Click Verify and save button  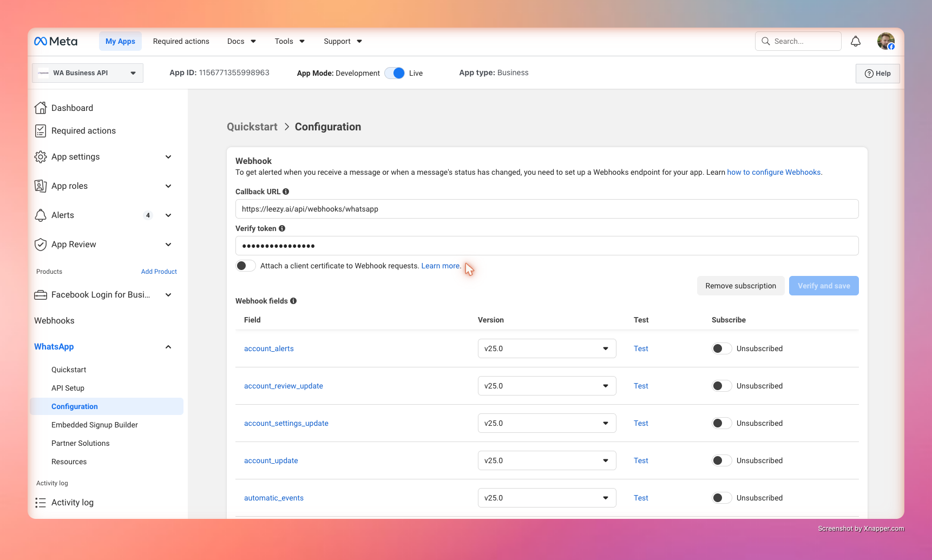click(824, 286)
